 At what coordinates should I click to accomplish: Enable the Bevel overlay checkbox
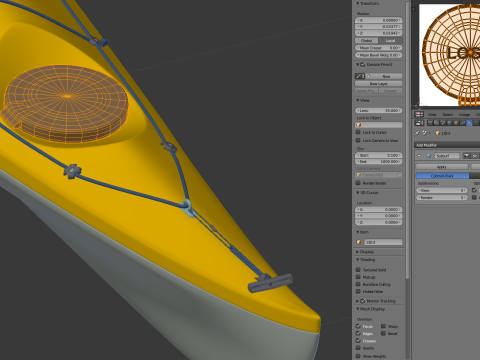click(x=383, y=333)
